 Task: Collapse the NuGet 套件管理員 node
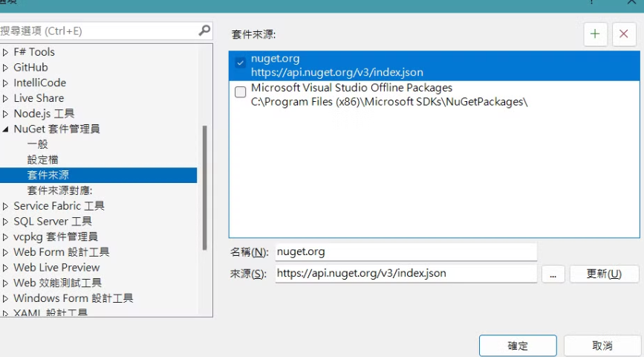click(5, 129)
